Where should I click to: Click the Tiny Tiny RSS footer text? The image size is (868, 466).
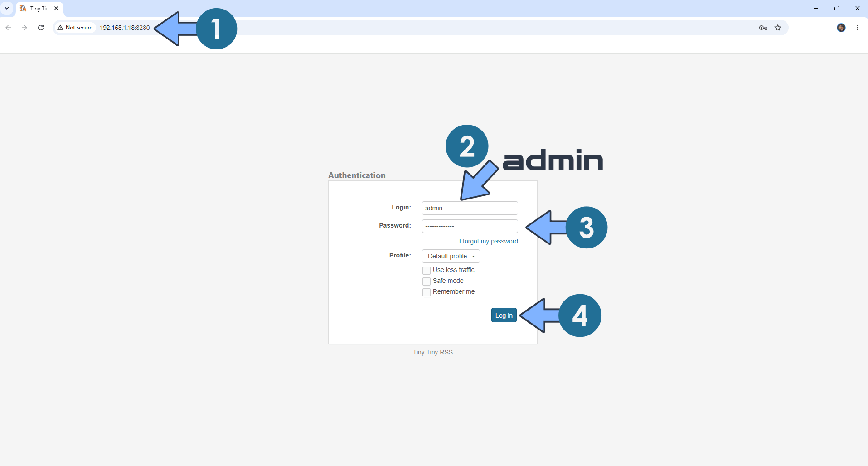[x=433, y=352]
